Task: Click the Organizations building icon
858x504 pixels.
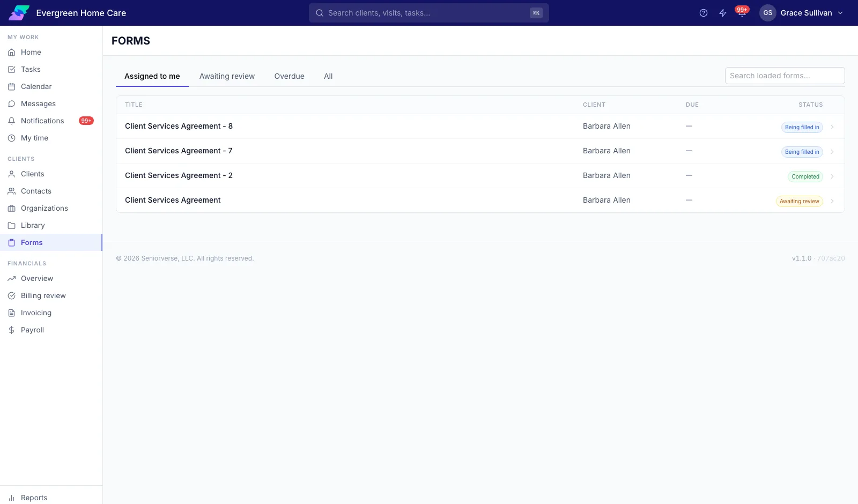Action: pyautogui.click(x=11, y=209)
